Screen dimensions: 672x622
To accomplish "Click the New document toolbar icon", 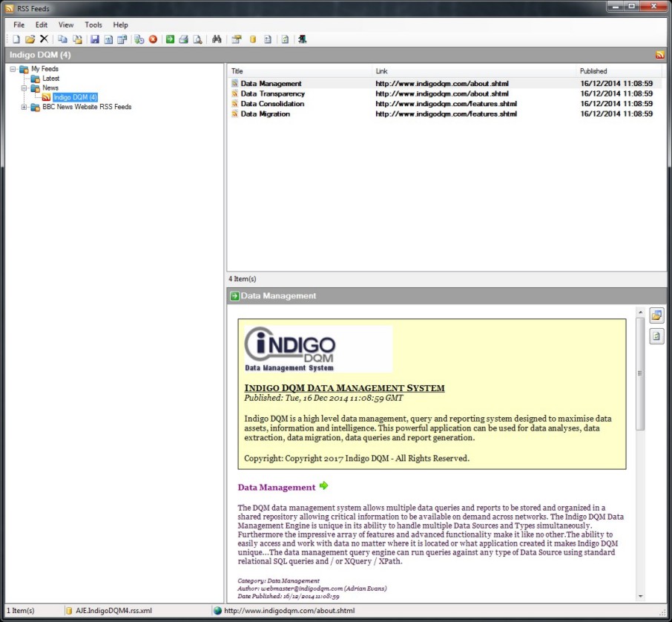I will pos(16,39).
